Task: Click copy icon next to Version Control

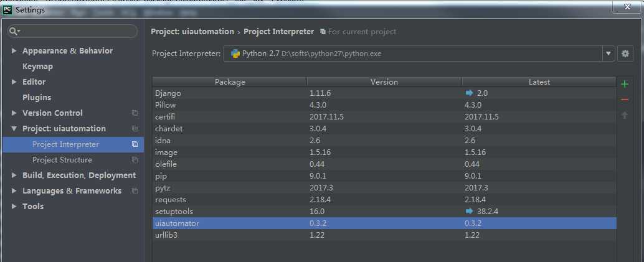Action: click(135, 113)
